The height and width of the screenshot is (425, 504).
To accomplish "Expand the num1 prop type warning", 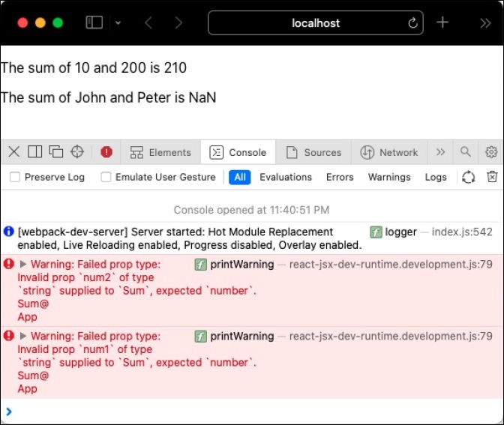I will coord(23,337).
